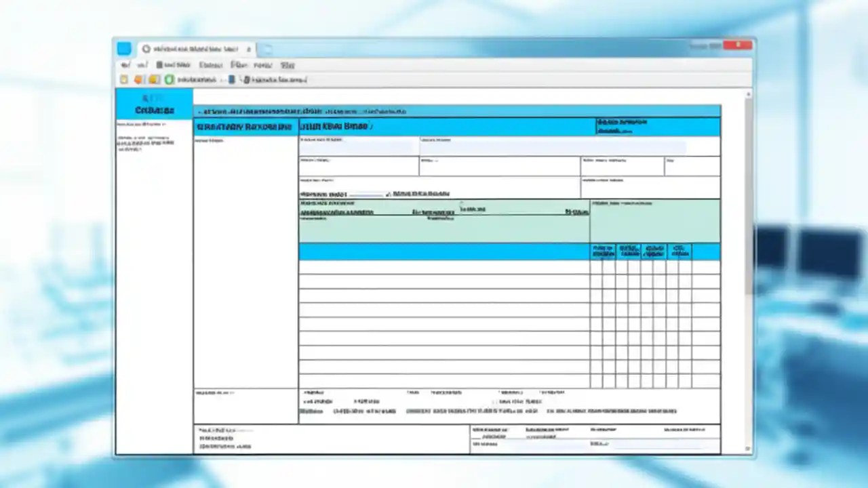This screenshot has width=868, height=488.
Task: Click the back navigation arrow
Action: tap(126, 64)
